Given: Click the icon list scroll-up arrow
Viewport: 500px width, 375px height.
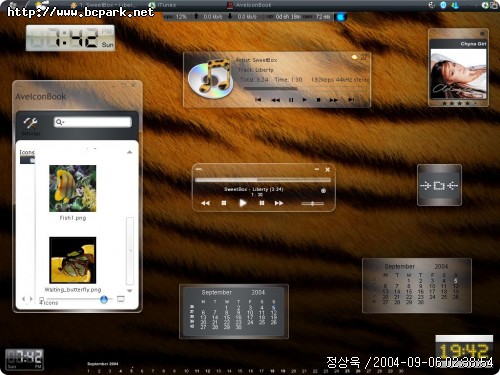Looking at the screenshot, I should coord(130,152).
